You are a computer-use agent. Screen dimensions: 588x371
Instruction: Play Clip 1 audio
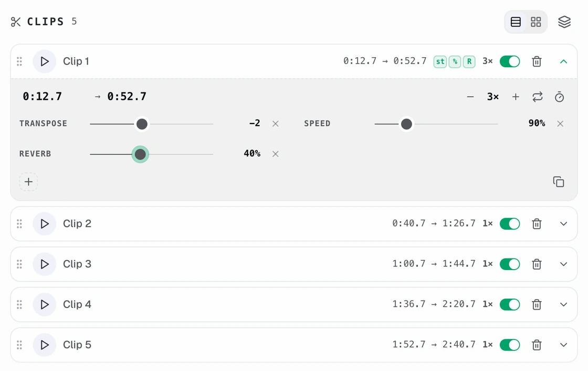(44, 61)
